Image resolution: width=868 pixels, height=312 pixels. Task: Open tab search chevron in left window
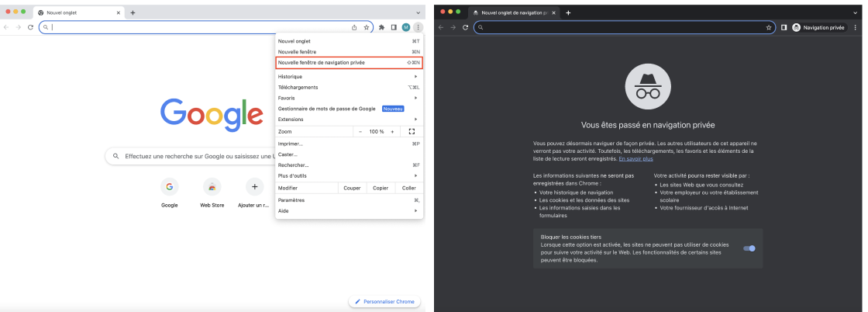pos(418,12)
